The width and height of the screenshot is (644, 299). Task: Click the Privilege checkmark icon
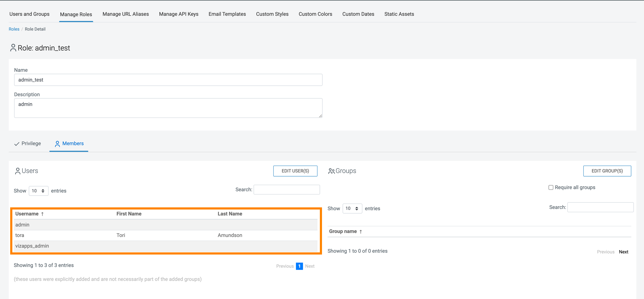point(17,144)
